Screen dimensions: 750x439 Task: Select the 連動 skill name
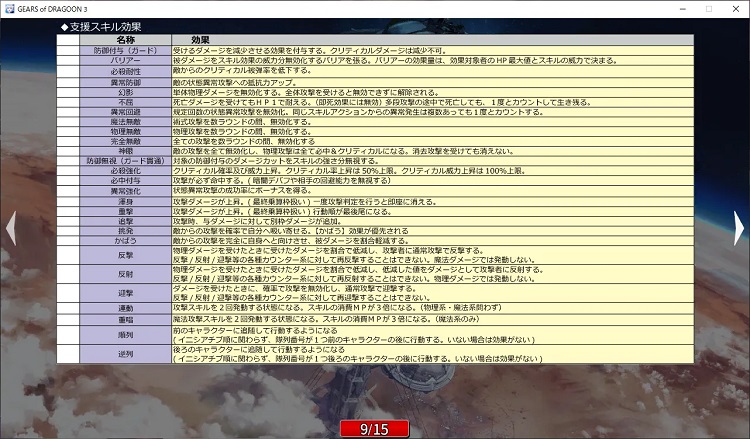click(x=125, y=308)
